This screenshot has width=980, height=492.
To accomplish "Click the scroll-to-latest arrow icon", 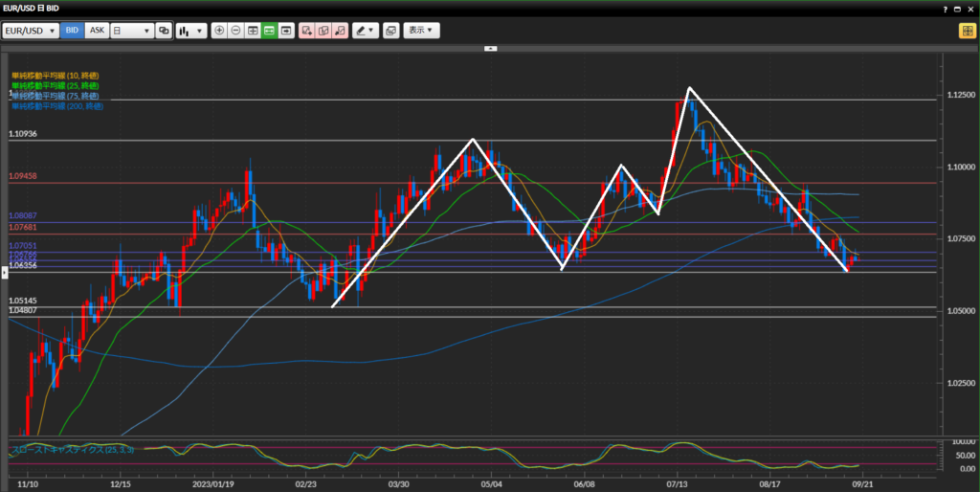I will click(285, 31).
